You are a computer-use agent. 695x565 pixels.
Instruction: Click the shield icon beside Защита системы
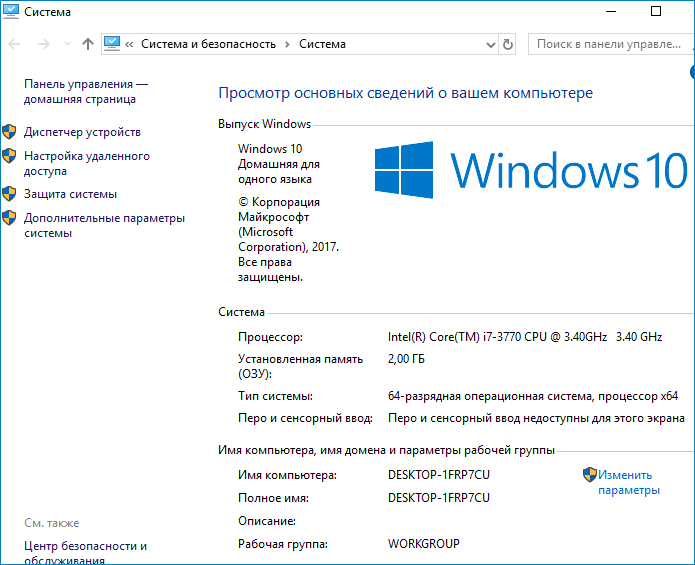(x=10, y=194)
